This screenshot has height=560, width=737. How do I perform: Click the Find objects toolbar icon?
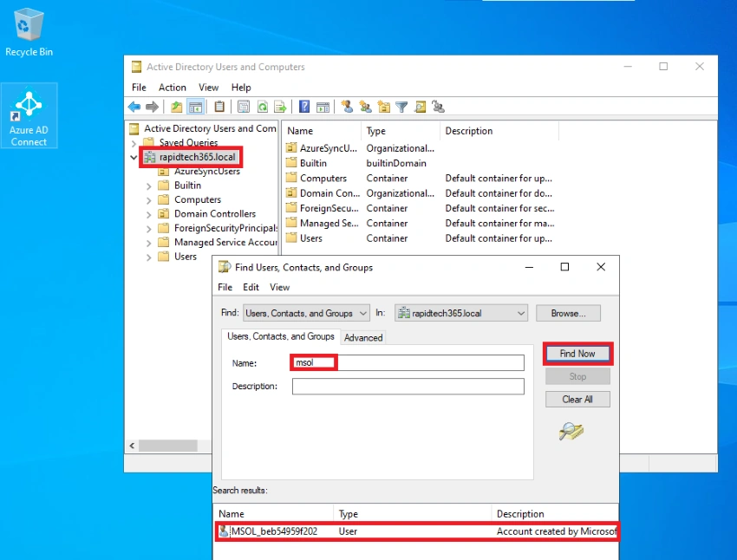(420, 107)
